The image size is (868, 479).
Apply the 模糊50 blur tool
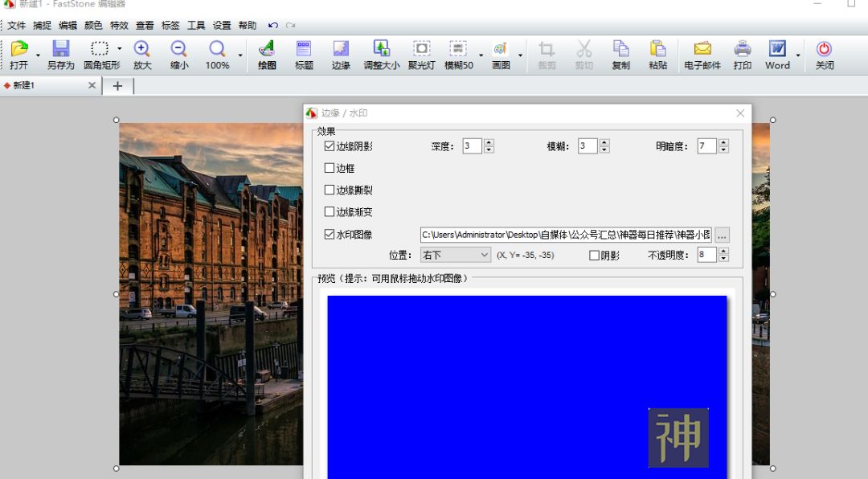point(458,55)
